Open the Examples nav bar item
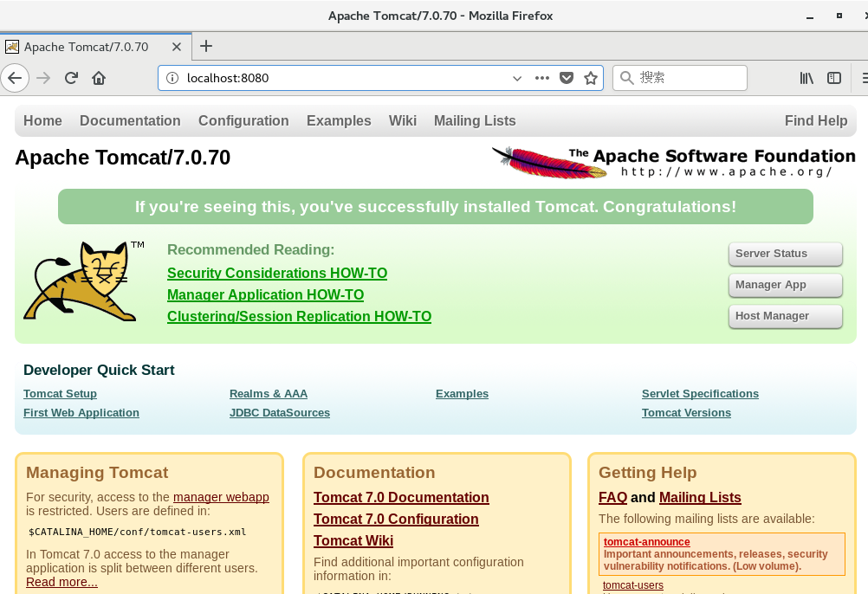868x594 pixels. pyautogui.click(x=339, y=120)
